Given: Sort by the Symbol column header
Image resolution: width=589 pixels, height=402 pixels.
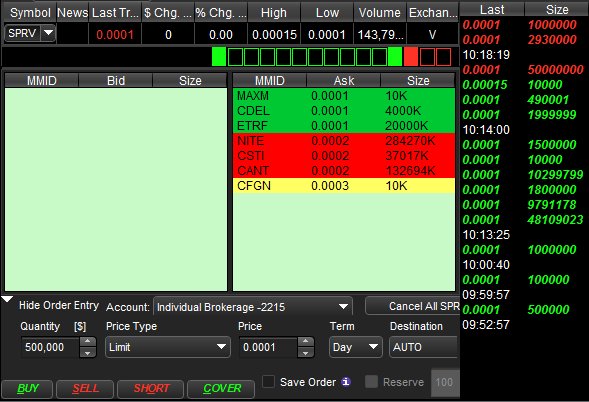Looking at the screenshot, I should click(29, 13).
